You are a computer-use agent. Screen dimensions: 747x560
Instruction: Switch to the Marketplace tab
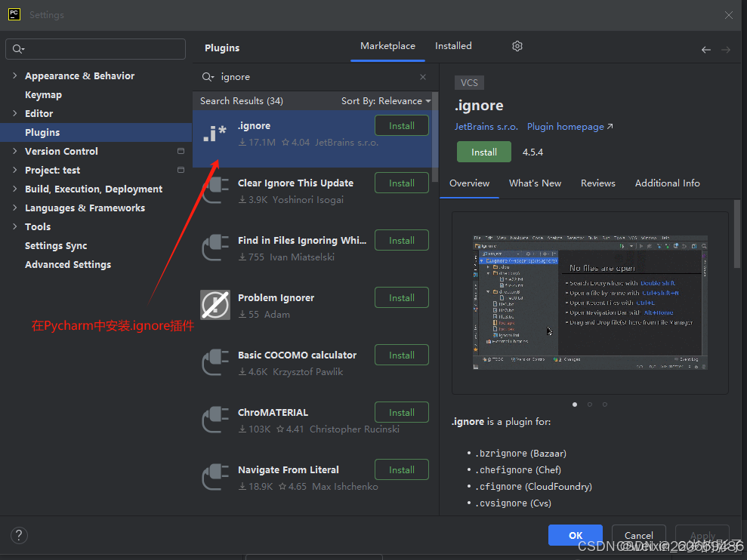(387, 46)
